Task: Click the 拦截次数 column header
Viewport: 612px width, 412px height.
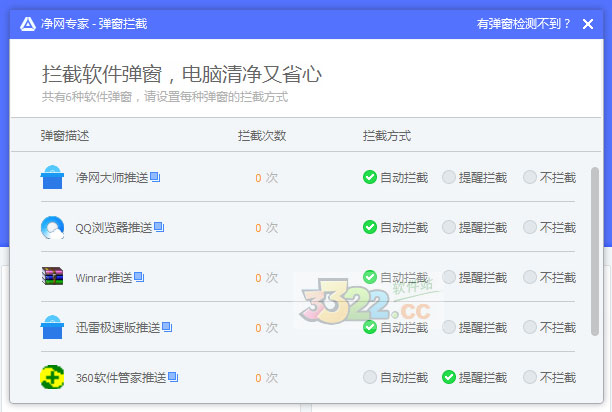Action: [x=262, y=136]
